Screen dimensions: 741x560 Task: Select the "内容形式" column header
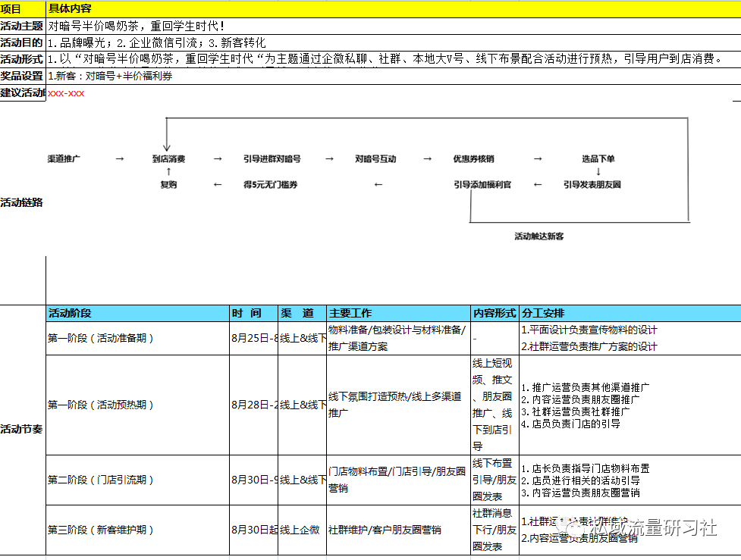[495, 313]
